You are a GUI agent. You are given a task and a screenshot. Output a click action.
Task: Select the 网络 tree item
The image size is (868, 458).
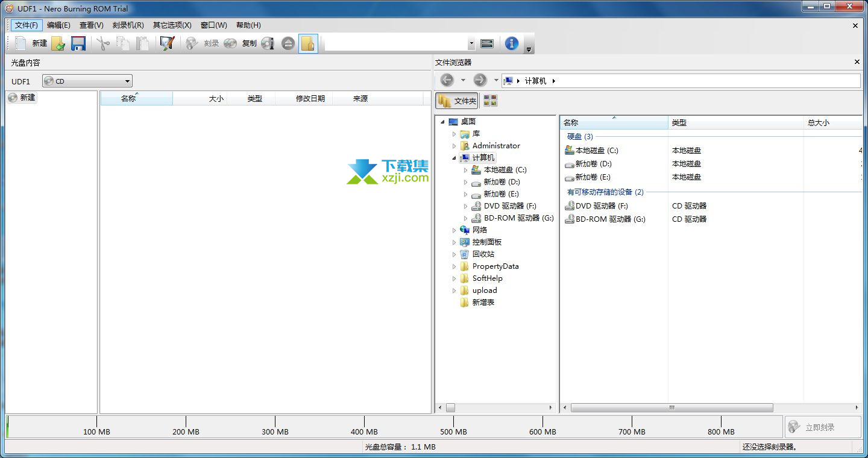click(480, 230)
